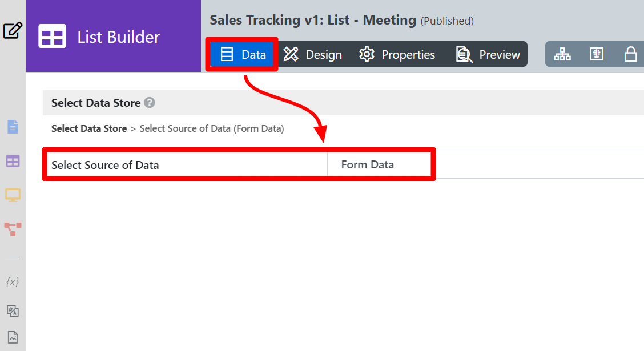The image size is (644, 351).
Task: Open the {x} variables sidebar icon
Action: [x=13, y=282]
